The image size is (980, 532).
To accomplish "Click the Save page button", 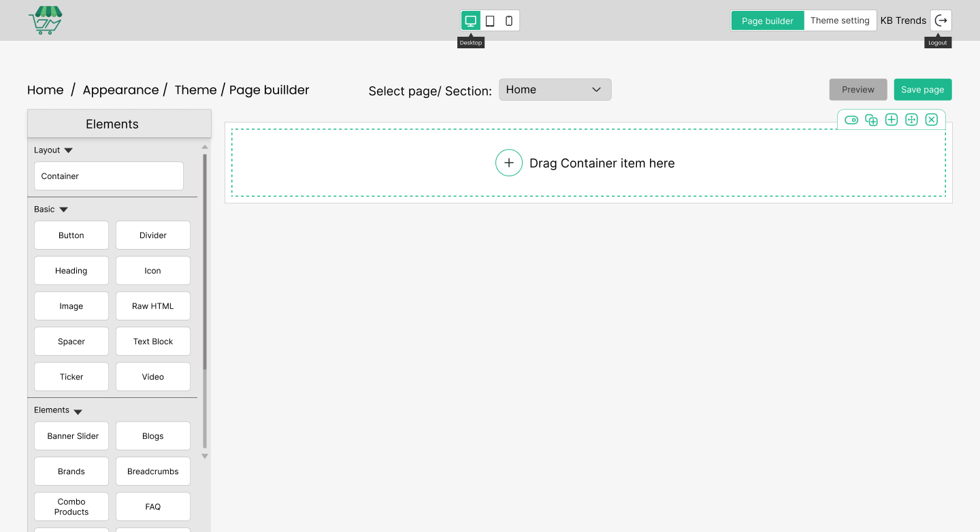I will pos(923,90).
